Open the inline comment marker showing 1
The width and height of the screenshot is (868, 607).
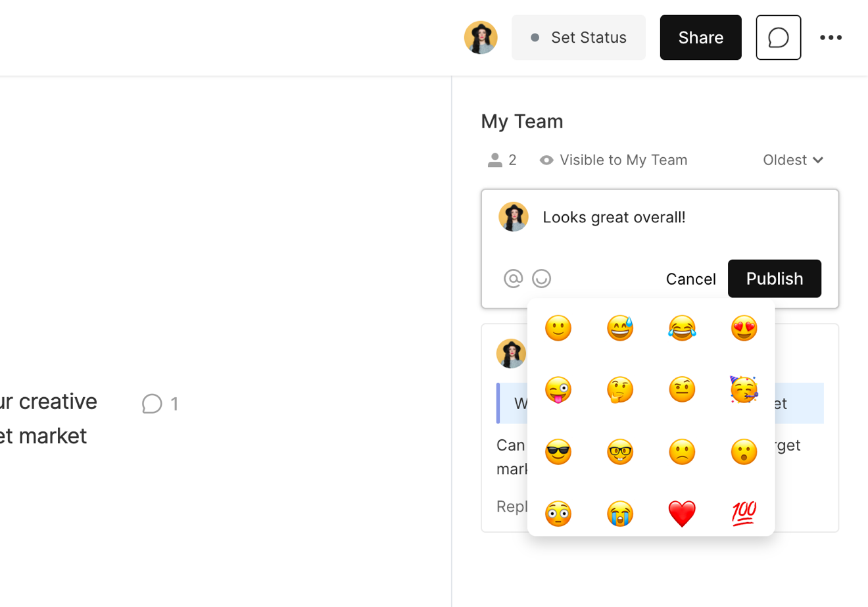click(x=160, y=404)
